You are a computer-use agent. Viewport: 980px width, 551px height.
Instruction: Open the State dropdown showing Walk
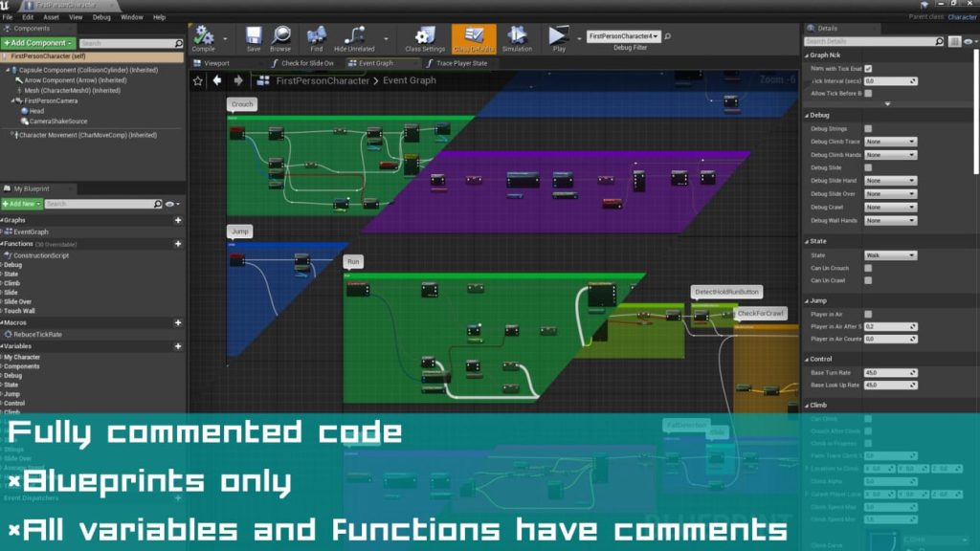890,255
